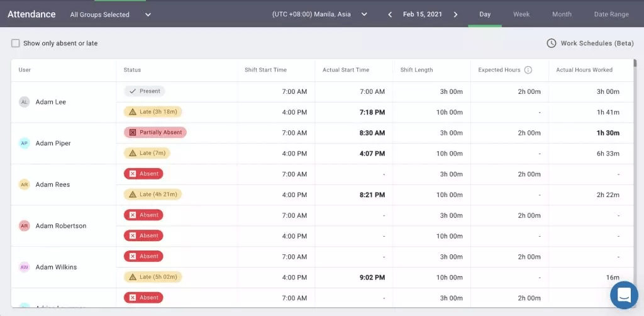Screen dimensions: 644x316
Task: Click Adam Lee's AL avatar
Action: pos(25,102)
